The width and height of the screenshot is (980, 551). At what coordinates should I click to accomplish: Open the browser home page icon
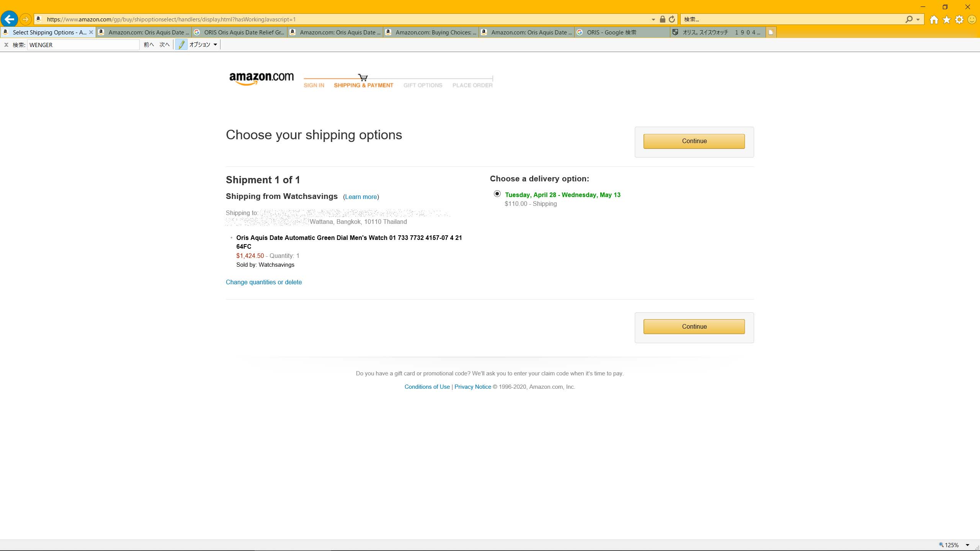coord(934,20)
